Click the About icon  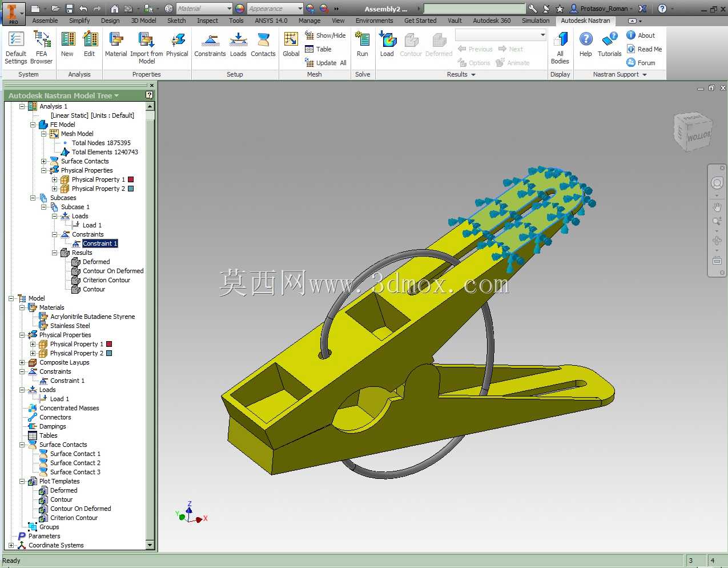point(631,35)
